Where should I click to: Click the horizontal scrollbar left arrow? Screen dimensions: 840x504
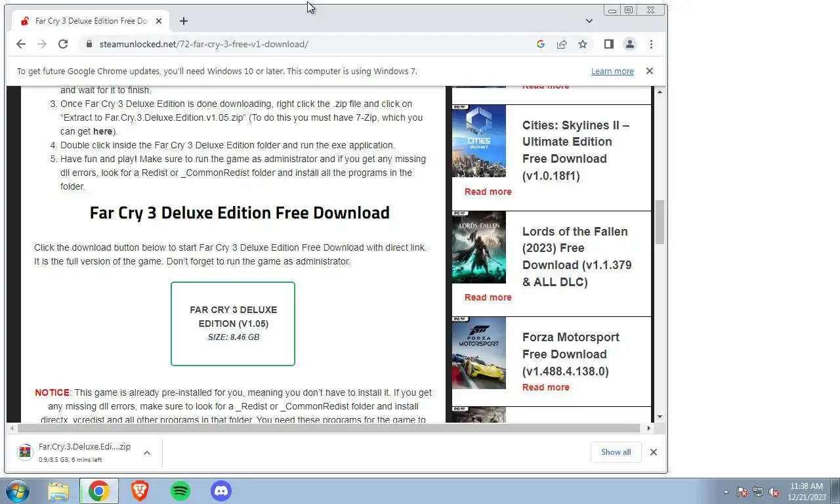11,428
